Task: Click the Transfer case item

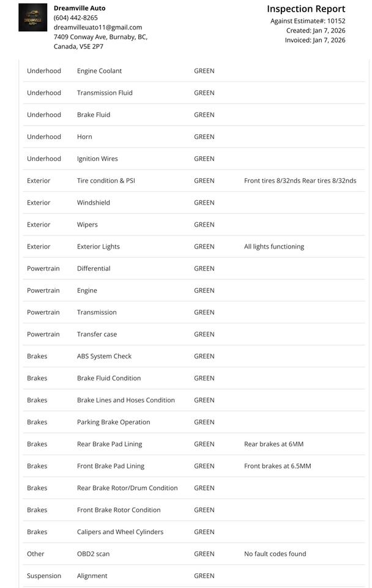Action: point(97,334)
